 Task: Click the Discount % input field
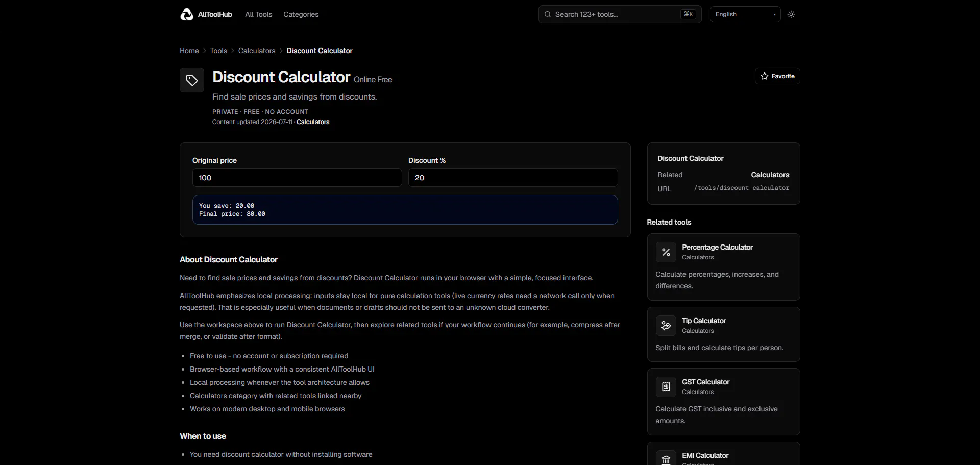tap(513, 178)
